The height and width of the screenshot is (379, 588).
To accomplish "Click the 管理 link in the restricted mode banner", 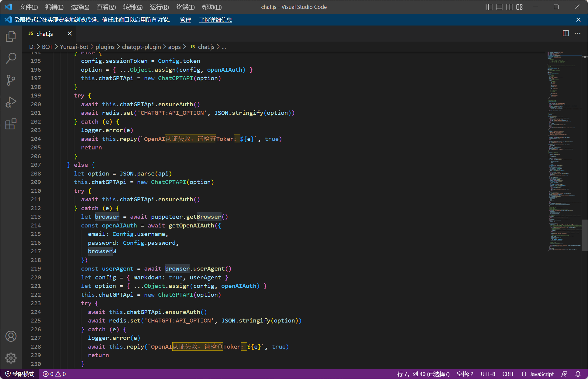I will click(x=185, y=20).
